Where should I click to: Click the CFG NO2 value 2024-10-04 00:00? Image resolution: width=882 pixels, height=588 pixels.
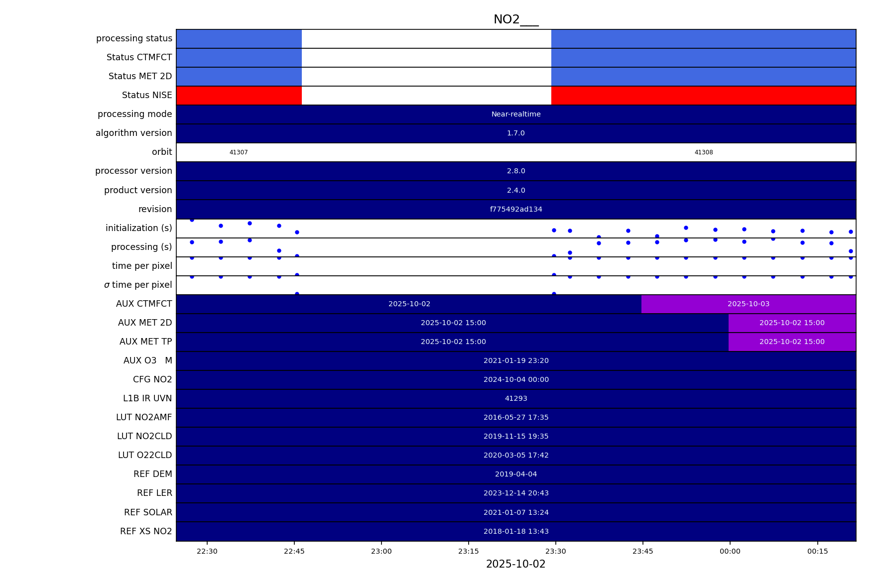(x=515, y=380)
